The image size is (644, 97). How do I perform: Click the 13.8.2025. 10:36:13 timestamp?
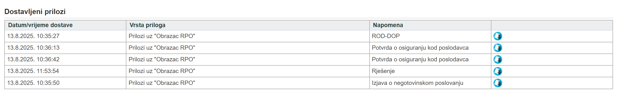coord(33,48)
